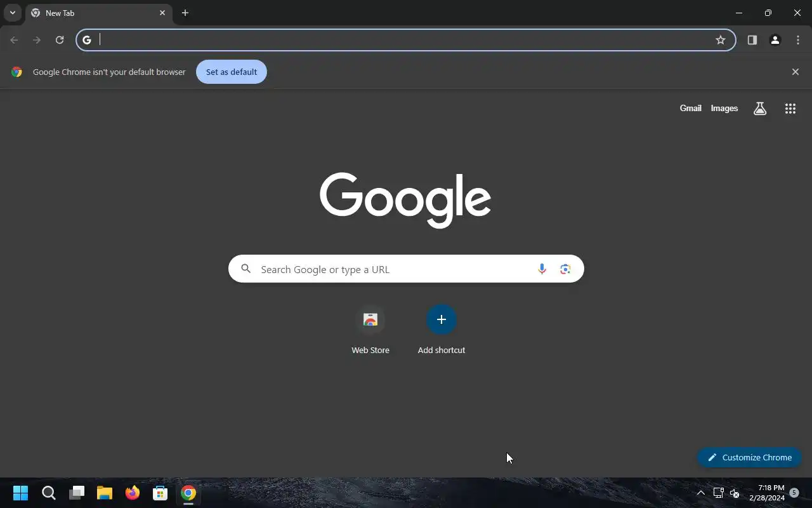Click Customize Chrome button
812x508 pixels.
click(750, 457)
